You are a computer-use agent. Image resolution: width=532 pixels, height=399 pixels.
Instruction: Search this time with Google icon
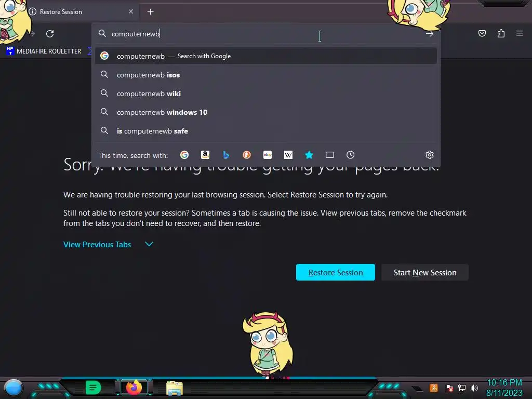(184, 155)
